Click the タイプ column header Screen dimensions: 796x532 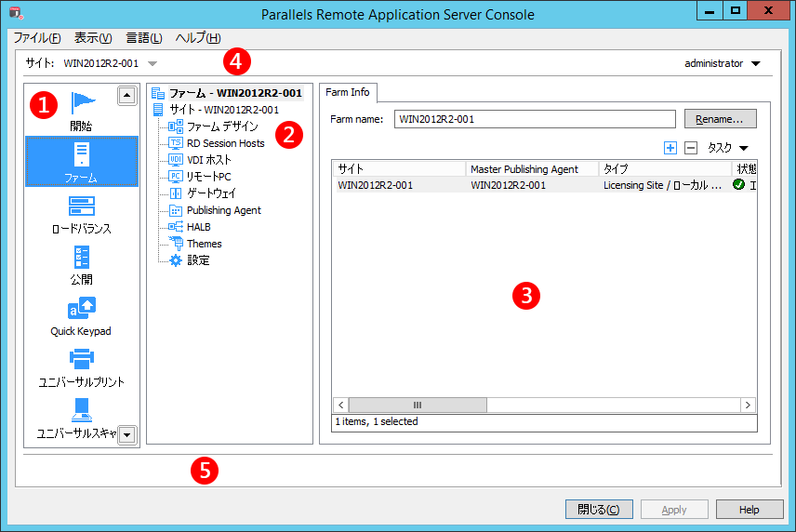tap(665, 168)
